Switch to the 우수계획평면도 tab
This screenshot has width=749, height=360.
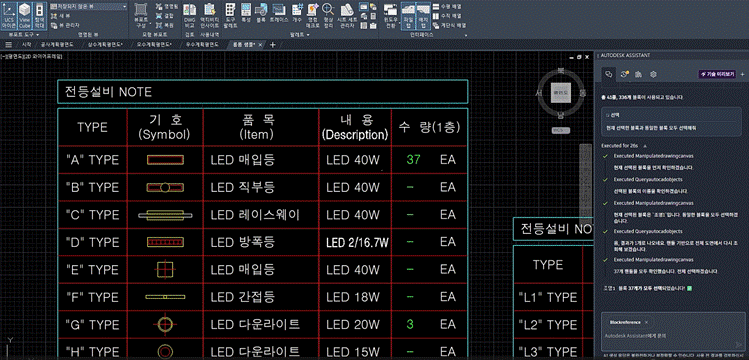tap(203, 44)
